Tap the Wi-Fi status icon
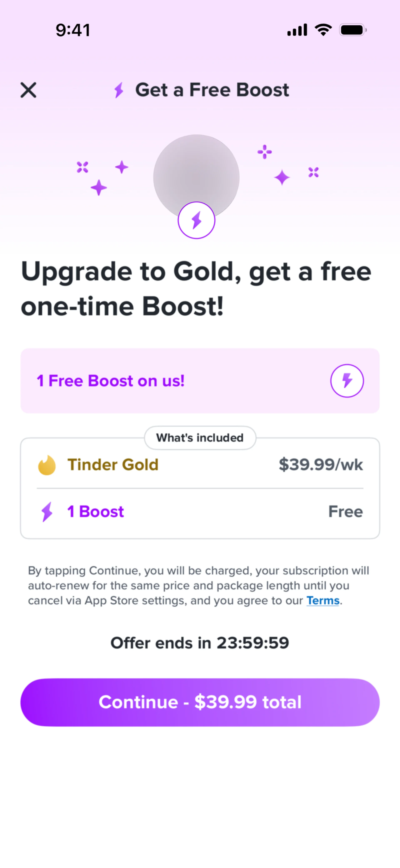Viewport: 400px width, 868px height. point(323,30)
